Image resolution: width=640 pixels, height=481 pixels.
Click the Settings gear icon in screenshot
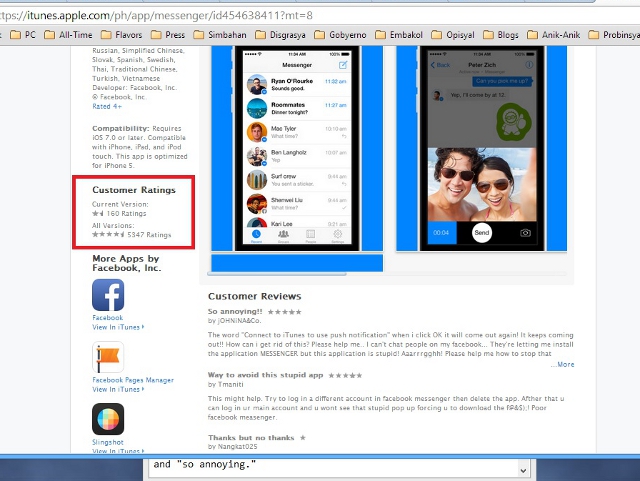338,235
